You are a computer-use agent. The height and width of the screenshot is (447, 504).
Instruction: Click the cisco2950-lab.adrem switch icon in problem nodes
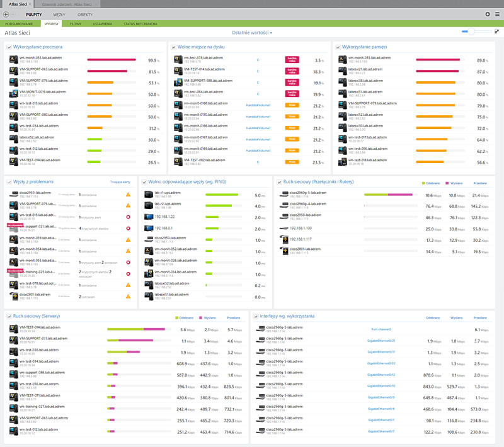coord(13,193)
